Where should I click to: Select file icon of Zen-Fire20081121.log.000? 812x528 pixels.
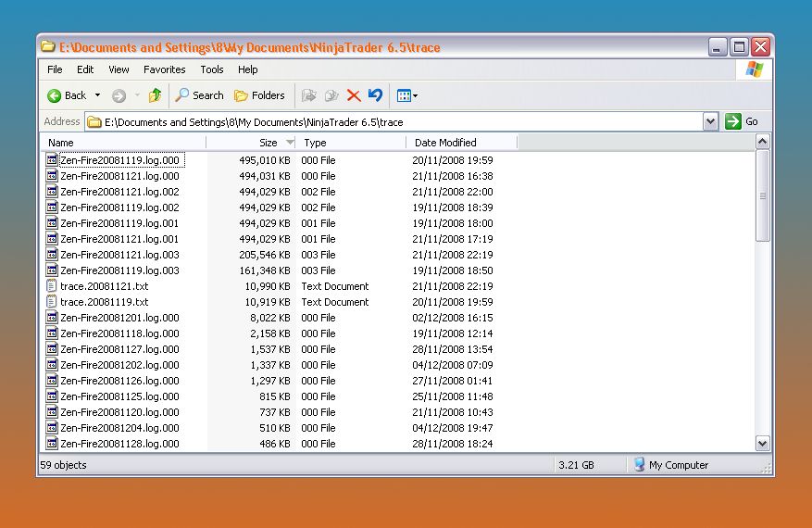tap(52, 175)
